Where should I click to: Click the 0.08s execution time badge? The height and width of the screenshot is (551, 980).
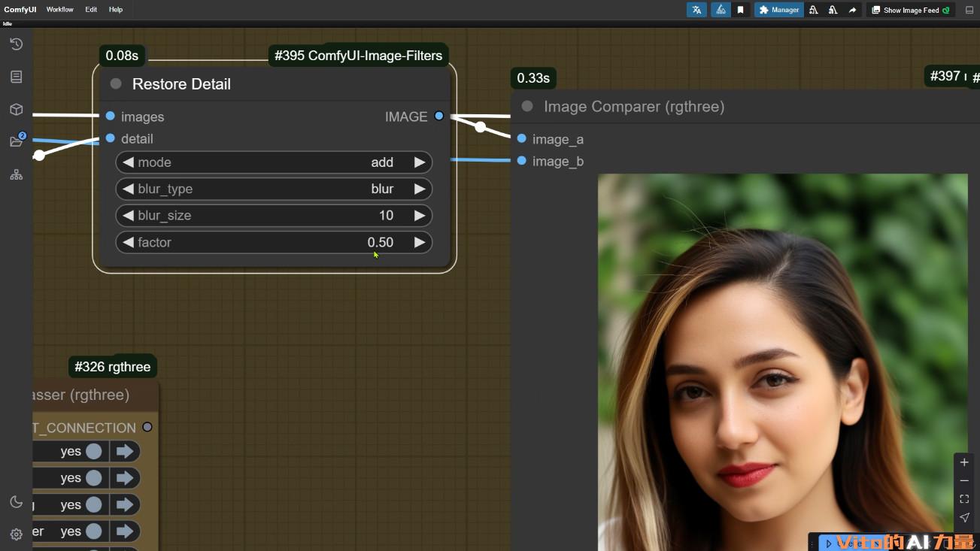click(x=122, y=56)
